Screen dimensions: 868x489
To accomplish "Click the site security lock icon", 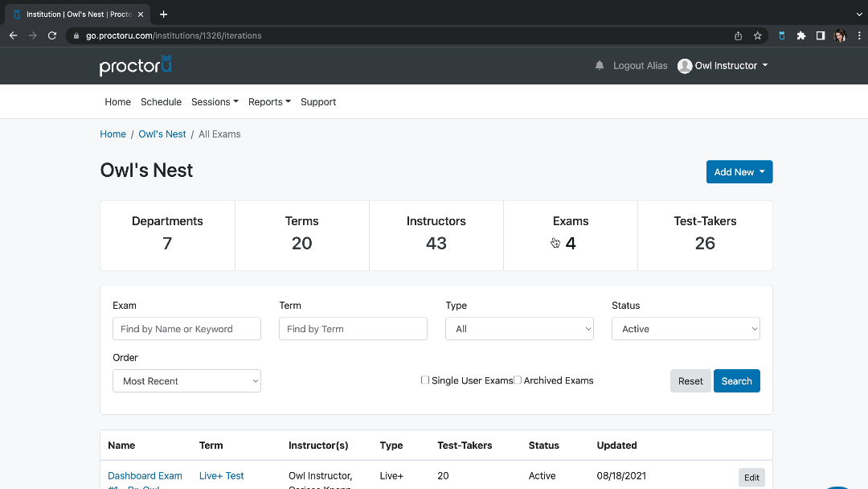I will click(x=76, y=35).
